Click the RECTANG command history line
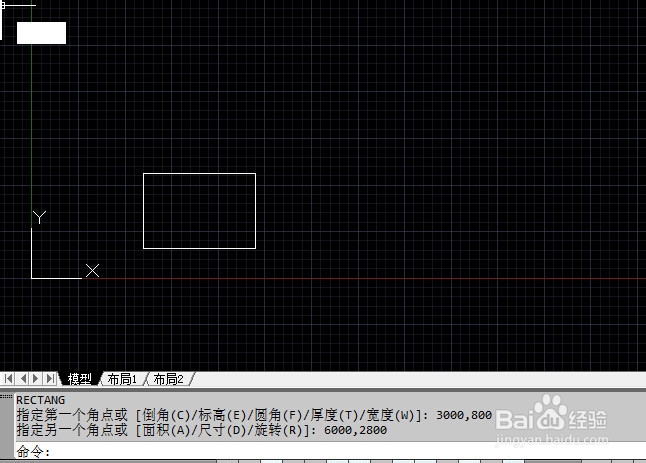The image size is (646, 463). [x=40, y=400]
